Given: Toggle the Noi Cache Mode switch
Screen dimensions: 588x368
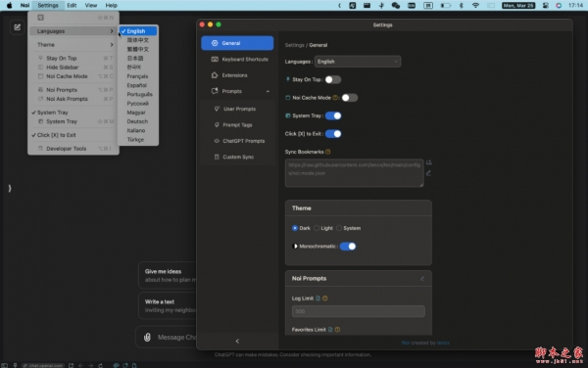Looking at the screenshot, I should (350, 98).
